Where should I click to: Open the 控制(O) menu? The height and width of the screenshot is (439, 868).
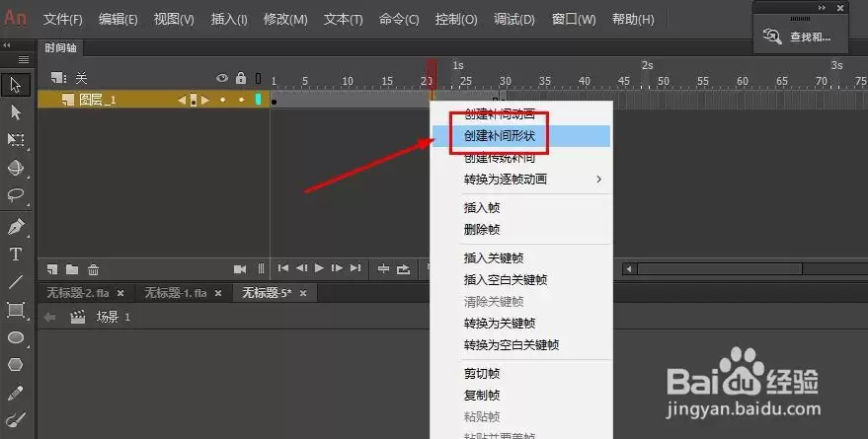pyautogui.click(x=455, y=20)
